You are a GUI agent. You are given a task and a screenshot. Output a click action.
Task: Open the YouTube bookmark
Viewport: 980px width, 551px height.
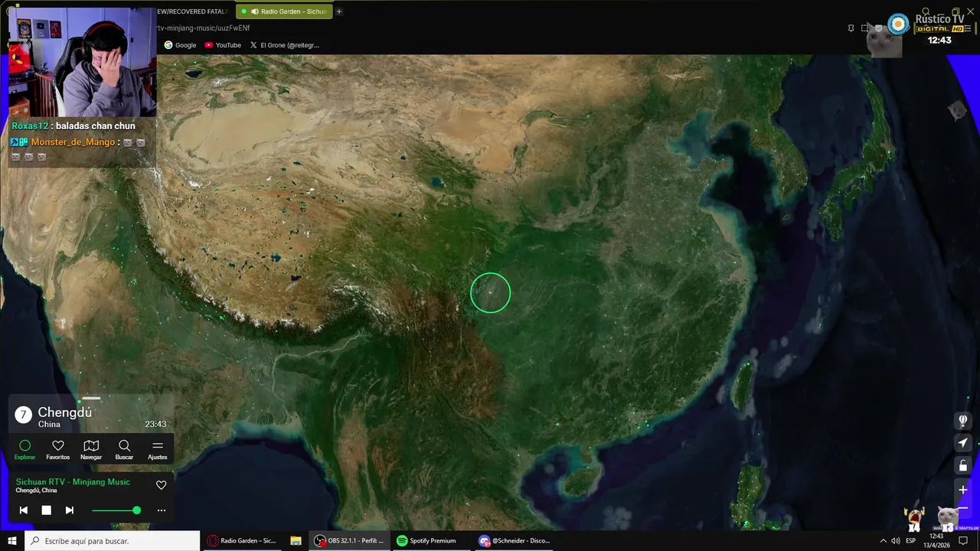223,45
